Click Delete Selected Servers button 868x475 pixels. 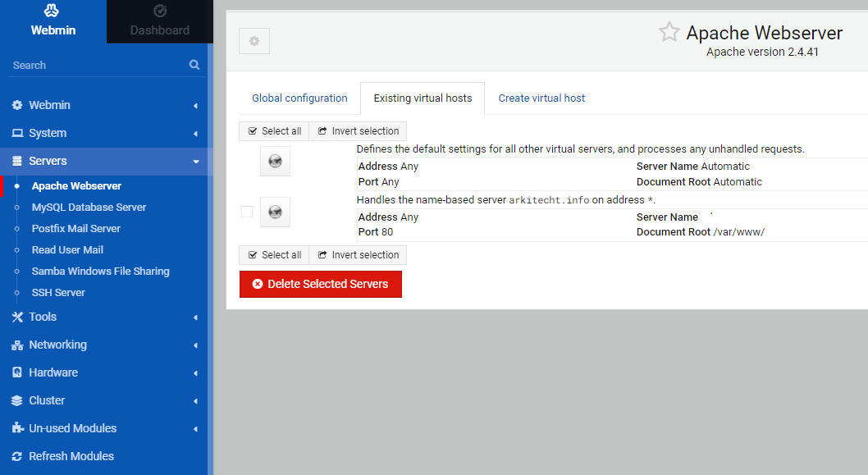(x=321, y=284)
